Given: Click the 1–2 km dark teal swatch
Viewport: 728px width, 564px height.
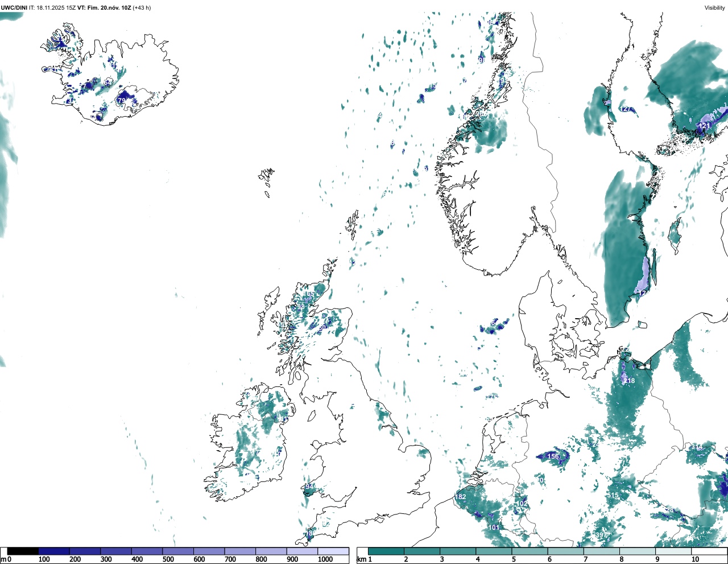Looking at the screenshot, I should click(386, 551).
